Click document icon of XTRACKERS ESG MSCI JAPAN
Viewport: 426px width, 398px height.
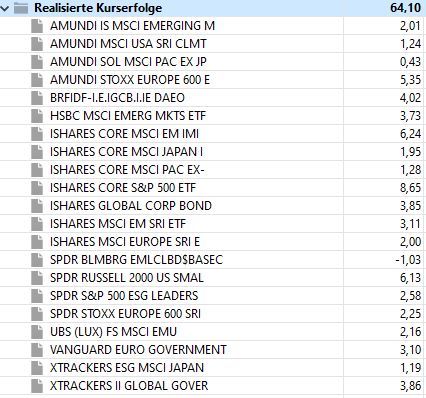tap(37, 368)
